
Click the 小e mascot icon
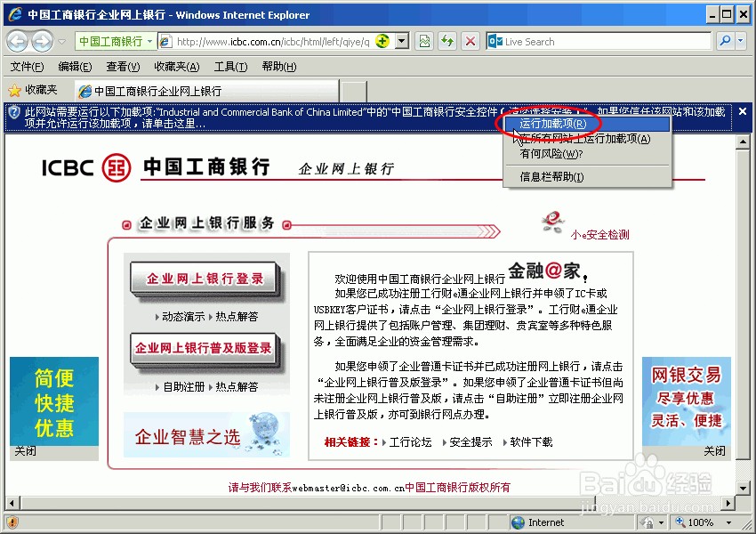tap(553, 222)
